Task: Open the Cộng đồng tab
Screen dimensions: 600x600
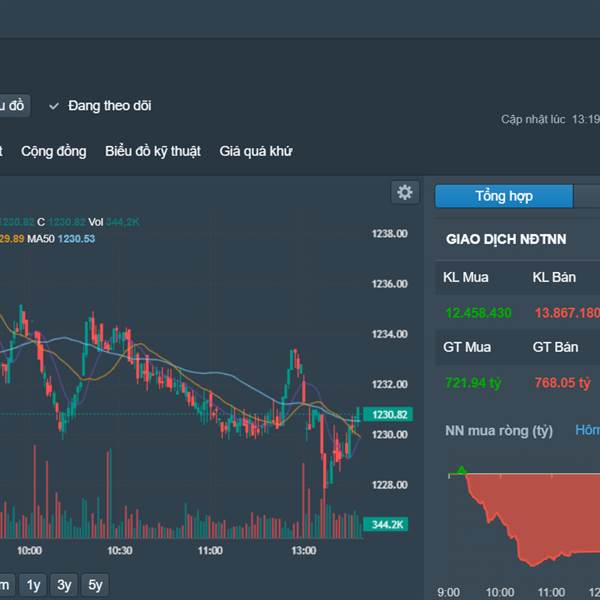Action: 54,151
